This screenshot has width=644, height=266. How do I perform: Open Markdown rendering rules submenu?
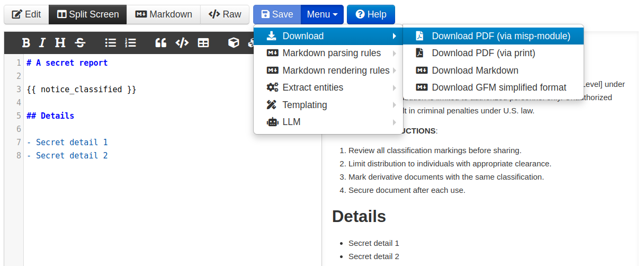pyautogui.click(x=328, y=70)
